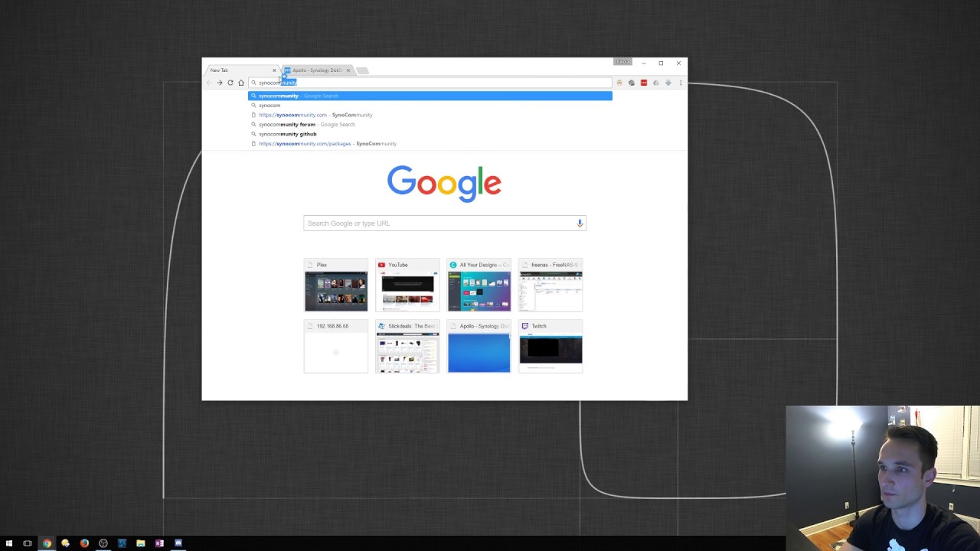Viewport: 980px width, 551px height.
Task: Open the Windows Start menu
Action: point(9,543)
